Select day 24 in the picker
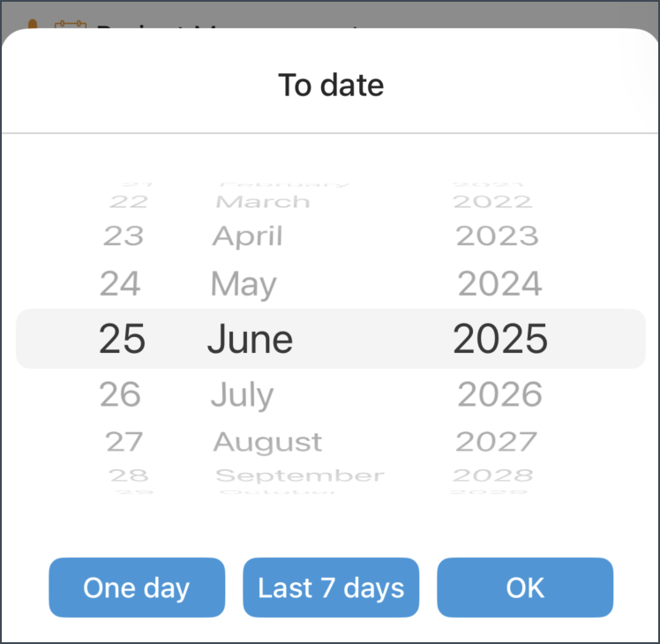Screen dimensions: 660x644 point(120,284)
